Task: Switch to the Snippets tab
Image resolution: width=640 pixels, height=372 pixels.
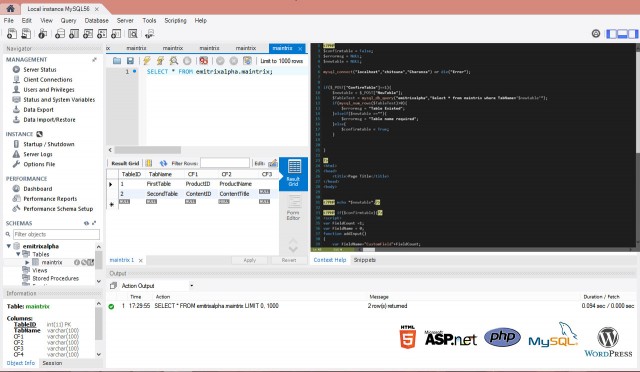Action: [364, 260]
